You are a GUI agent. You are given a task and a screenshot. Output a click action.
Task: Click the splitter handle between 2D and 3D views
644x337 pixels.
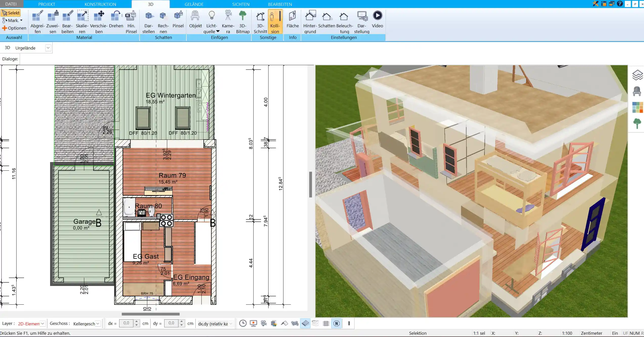(310, 185)
